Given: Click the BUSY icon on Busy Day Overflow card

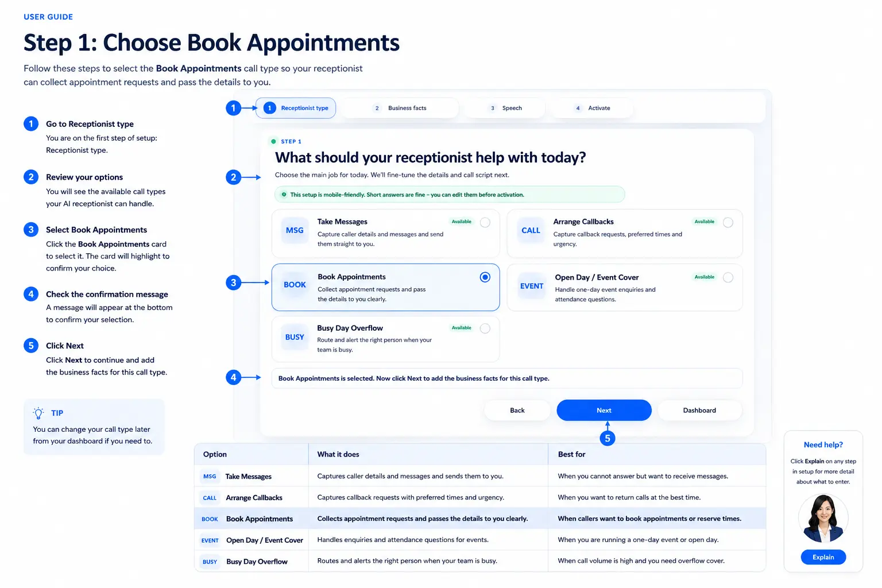Looking at the screenshot, I should coord(295,337).
